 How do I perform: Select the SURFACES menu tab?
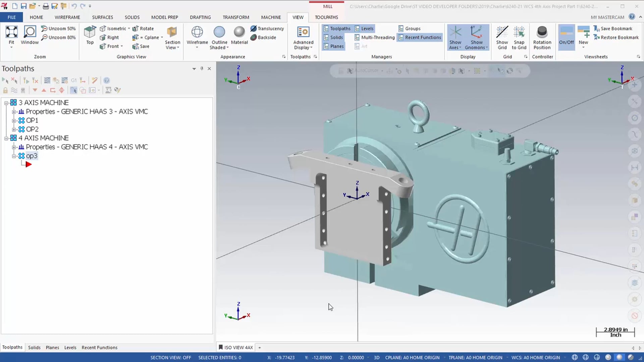[102, 17]
